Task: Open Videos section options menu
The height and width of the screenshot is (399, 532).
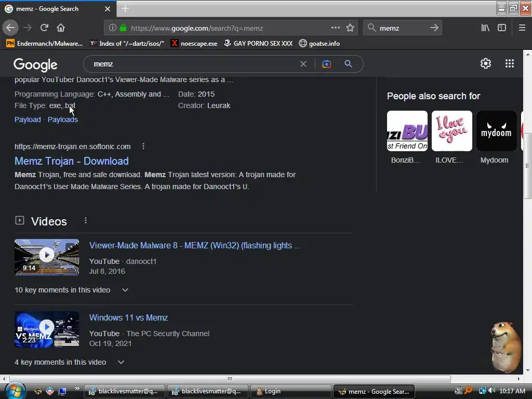Action: (x=86, y=220)
